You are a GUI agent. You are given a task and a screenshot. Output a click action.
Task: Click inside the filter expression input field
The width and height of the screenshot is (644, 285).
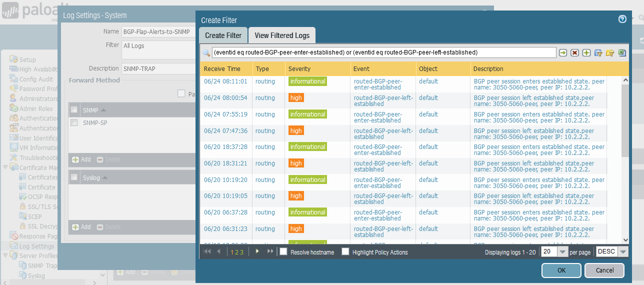pos(383,52)
